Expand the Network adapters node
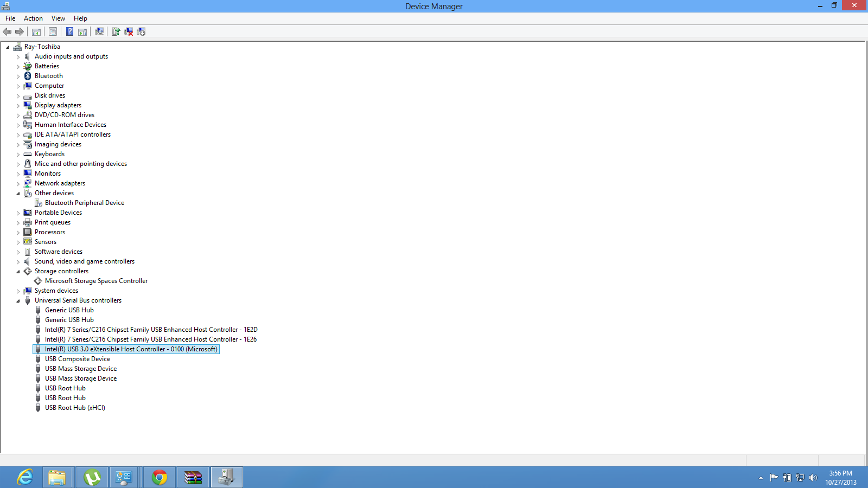 18,184
